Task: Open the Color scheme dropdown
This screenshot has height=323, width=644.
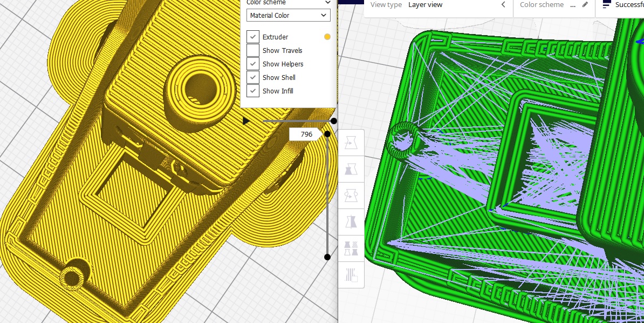Action: [288, 3]
